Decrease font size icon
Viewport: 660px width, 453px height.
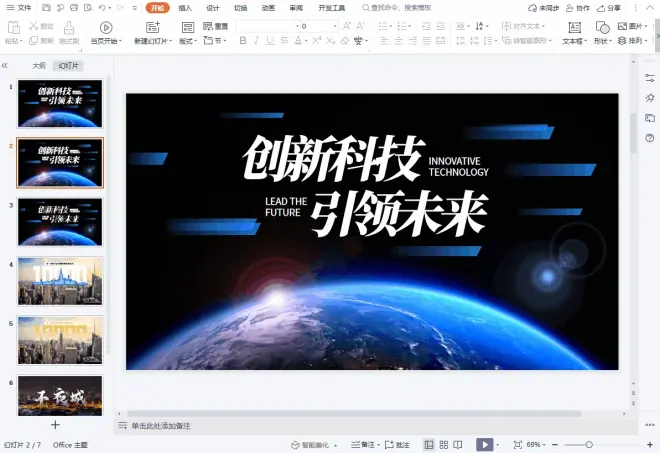(x=360, y=26)
